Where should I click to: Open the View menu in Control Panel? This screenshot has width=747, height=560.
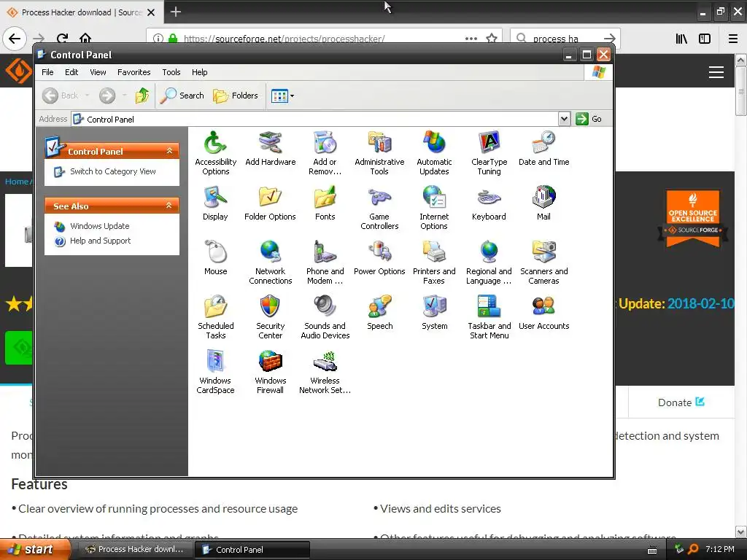[x=98, y=72]
